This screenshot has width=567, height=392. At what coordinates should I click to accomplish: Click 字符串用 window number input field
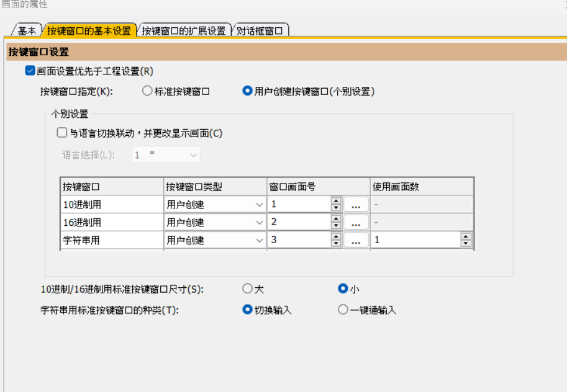[298, 240]
